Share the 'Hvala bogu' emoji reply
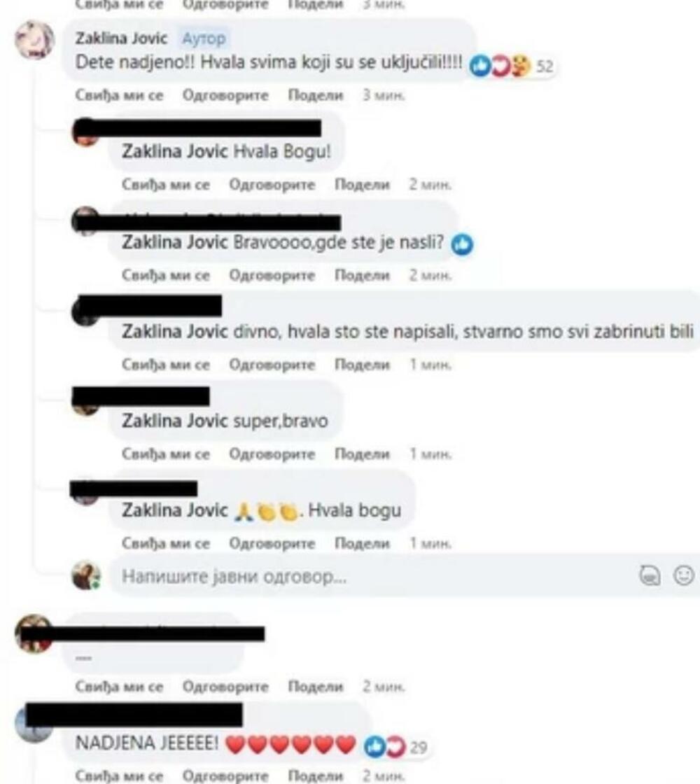Viewport: 700px width, 784px height. click(x=362, y=543)
